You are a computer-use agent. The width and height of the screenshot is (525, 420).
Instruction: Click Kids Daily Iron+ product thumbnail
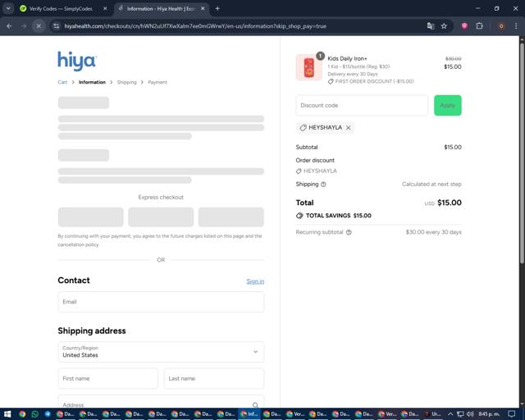308,67
